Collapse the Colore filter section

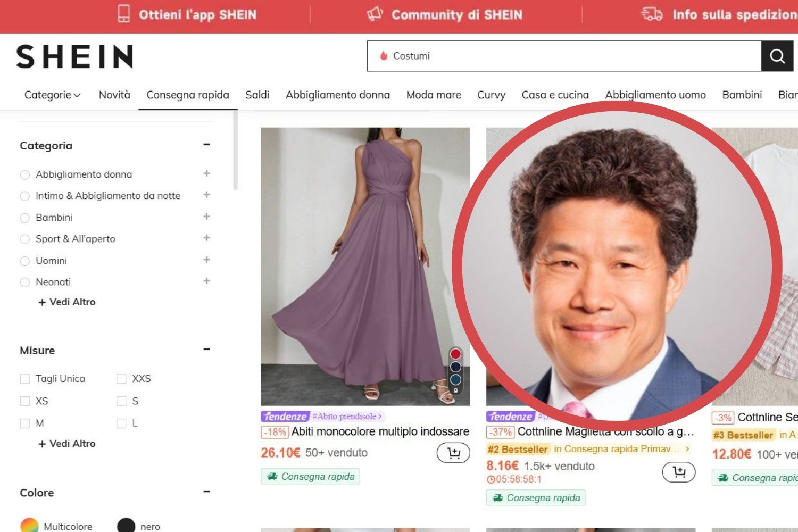[x=207, y=492]
